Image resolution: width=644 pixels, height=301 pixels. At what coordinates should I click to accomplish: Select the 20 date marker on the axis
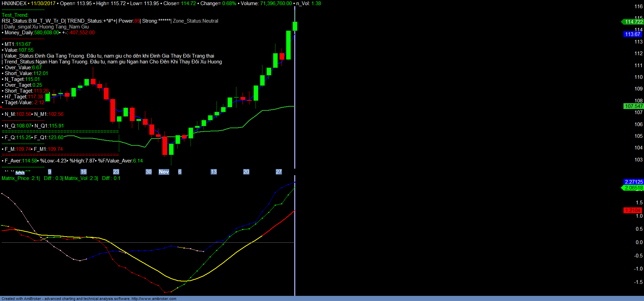(x=246, y=172)
